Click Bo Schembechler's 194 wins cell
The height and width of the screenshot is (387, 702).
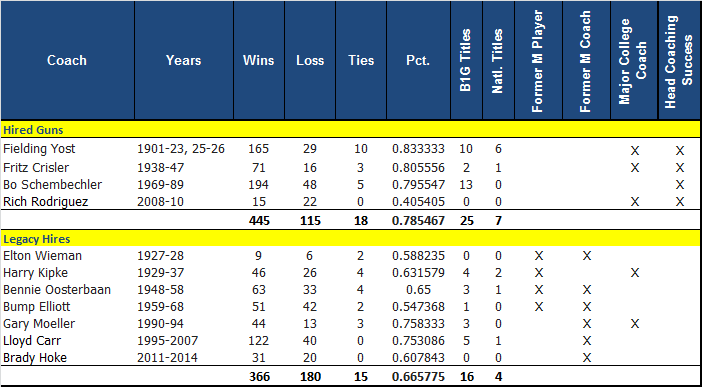pos(258,185)
